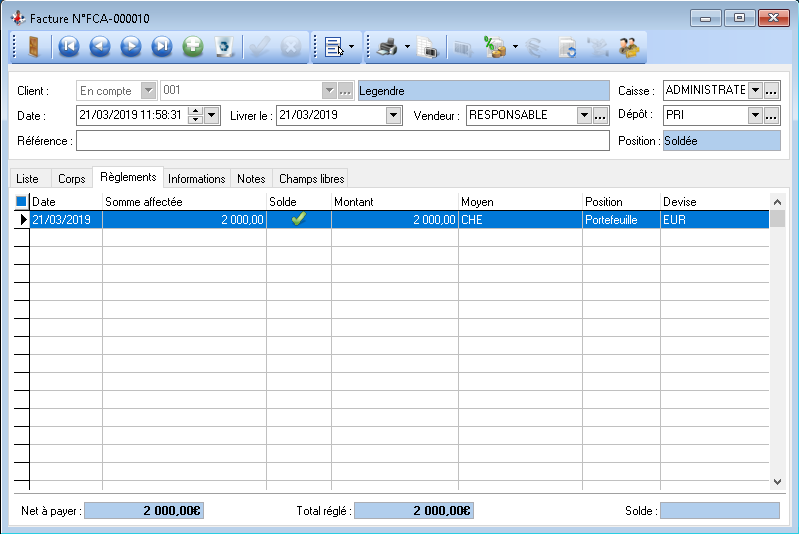Open the Champs libres tab
The height and width of the screenshot is (534, 799).
click(311, 179)
